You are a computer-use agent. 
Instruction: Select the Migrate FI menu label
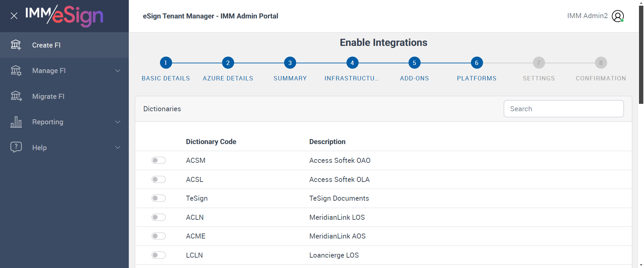pos(48,96)
